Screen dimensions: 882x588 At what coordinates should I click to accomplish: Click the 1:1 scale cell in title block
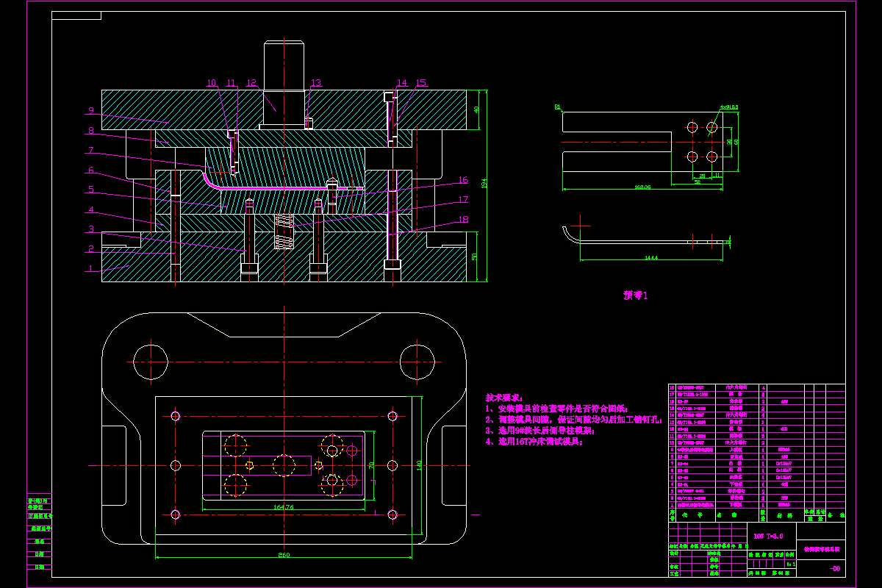click(x=791, y=564)
